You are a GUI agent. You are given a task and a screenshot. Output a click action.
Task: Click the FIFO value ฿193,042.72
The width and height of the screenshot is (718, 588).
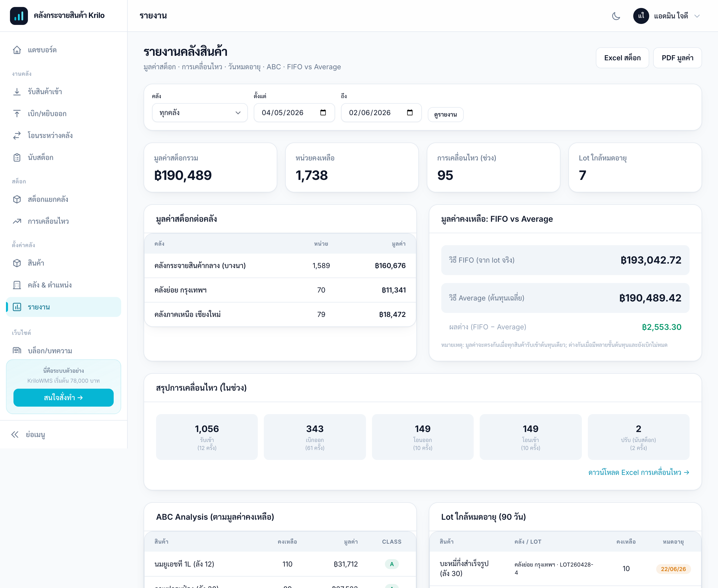(651, 260)
